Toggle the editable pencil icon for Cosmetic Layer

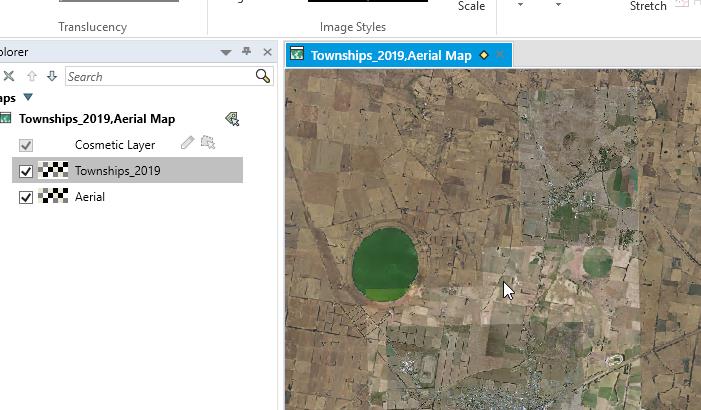(187, 143)
